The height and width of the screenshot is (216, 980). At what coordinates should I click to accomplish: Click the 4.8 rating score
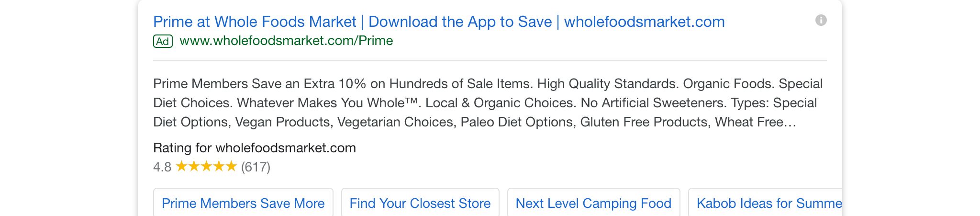pos(162,167)
